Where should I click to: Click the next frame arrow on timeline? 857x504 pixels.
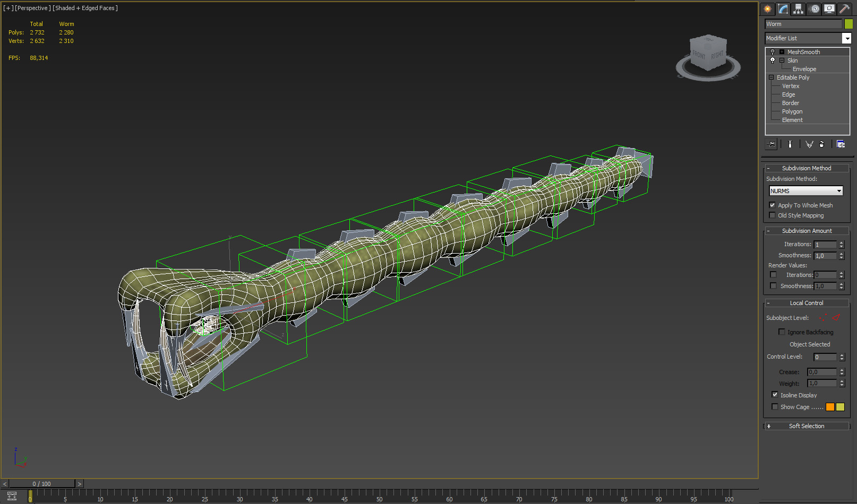click(79, 483)
